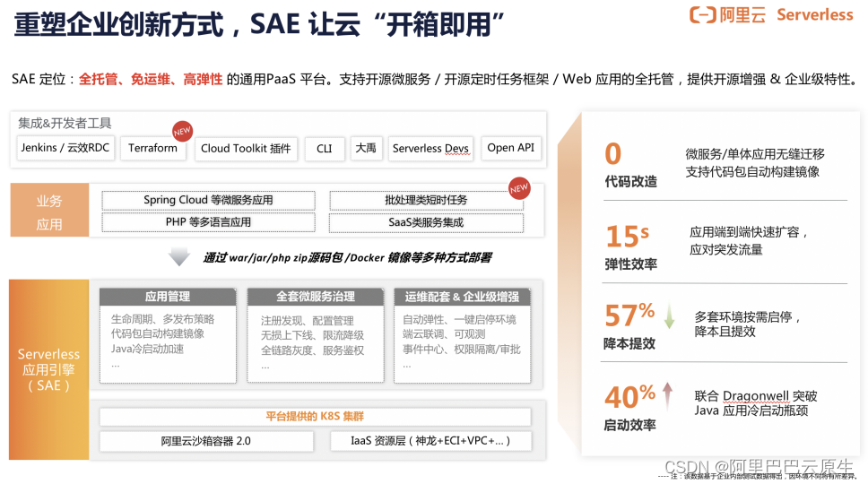Click the 弹性效率 label
Viewport: 868px width, 484px height.
click(630, 264)
